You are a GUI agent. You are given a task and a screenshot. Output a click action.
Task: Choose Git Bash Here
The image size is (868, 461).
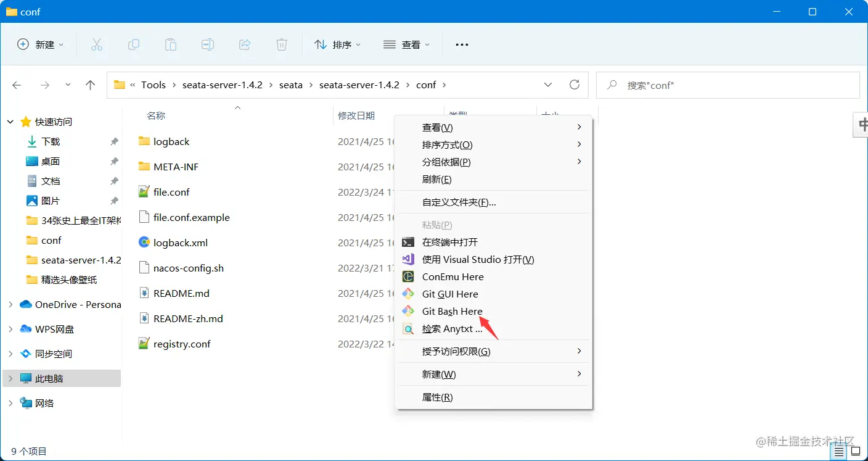[x=493, y=311]
